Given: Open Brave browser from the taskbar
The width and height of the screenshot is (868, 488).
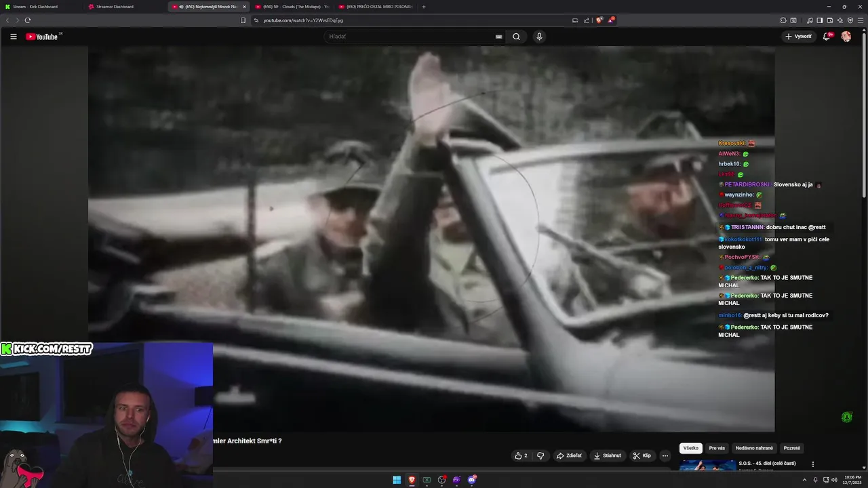Looking at the screenshot, I should (412, 480).
